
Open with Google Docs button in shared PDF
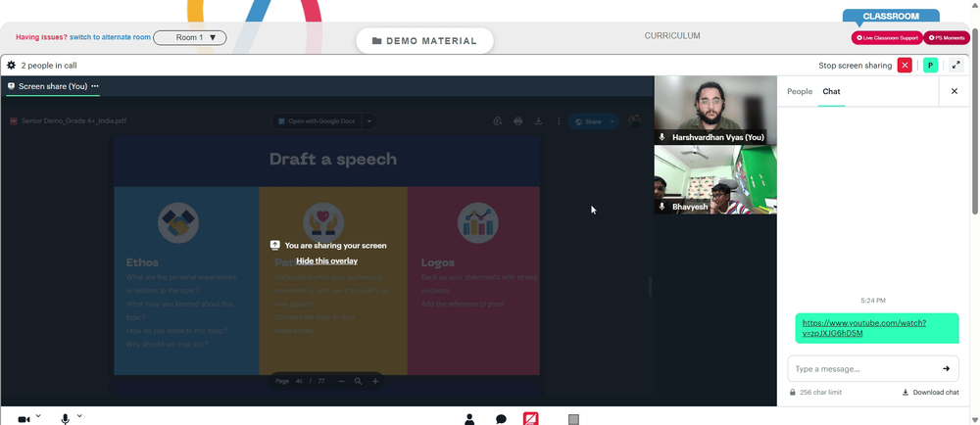317,121
